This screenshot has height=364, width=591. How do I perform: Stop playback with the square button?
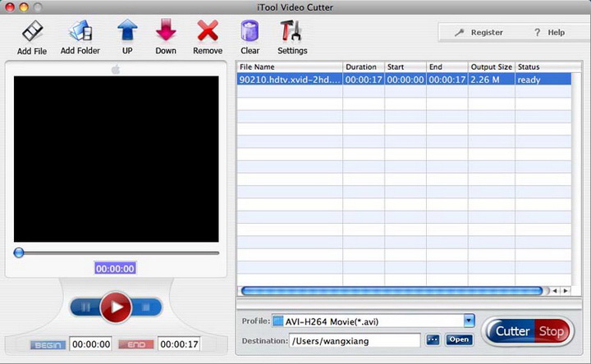point(146,307)
